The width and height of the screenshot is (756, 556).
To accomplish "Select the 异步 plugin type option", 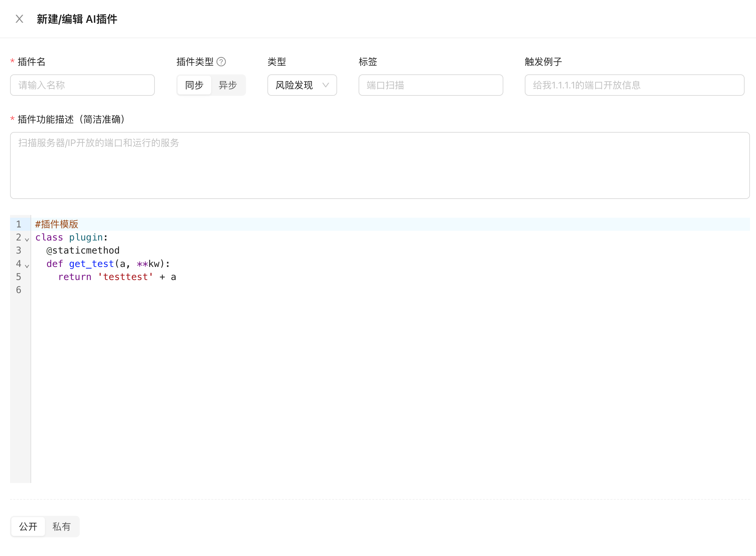I will (228, 85).
